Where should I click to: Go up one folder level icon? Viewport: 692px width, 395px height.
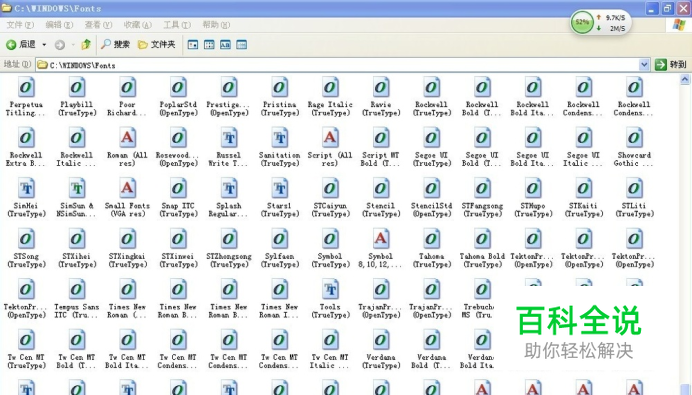(x=86, y=44)
